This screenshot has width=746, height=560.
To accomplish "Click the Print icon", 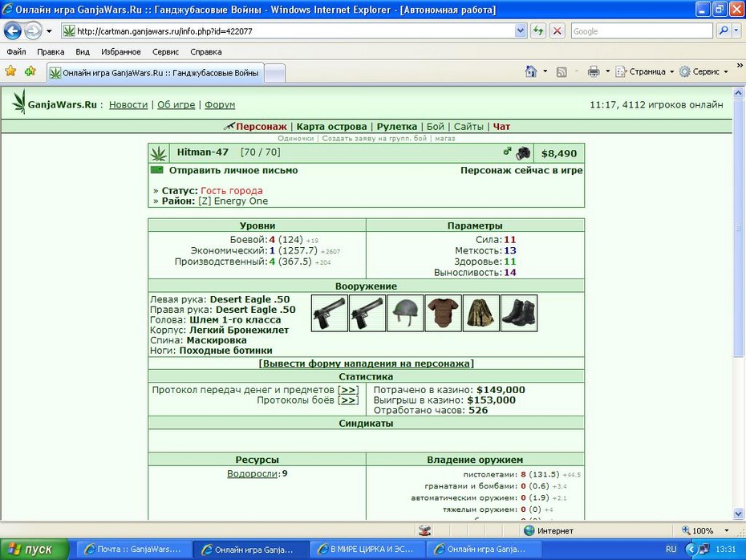I will (594, 72).
